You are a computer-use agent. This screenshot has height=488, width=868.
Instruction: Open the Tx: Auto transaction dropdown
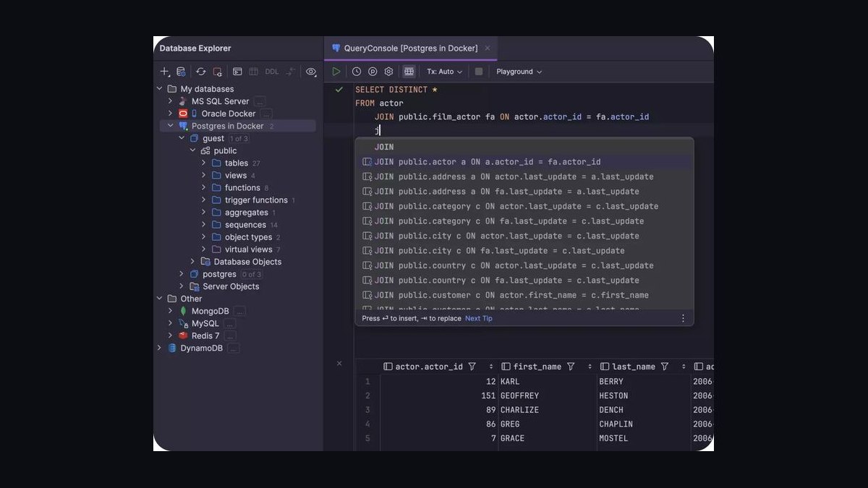click(x=444, y=72)
